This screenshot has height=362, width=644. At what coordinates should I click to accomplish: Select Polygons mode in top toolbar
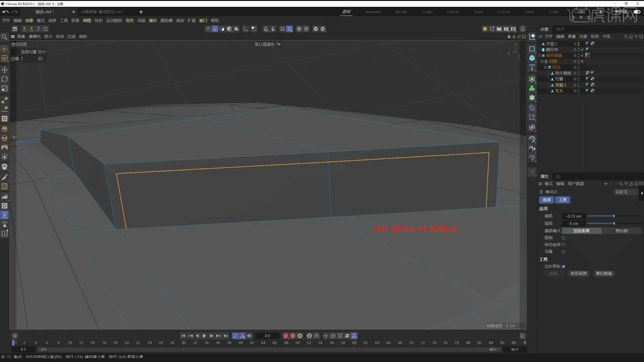tap(222, 29)
